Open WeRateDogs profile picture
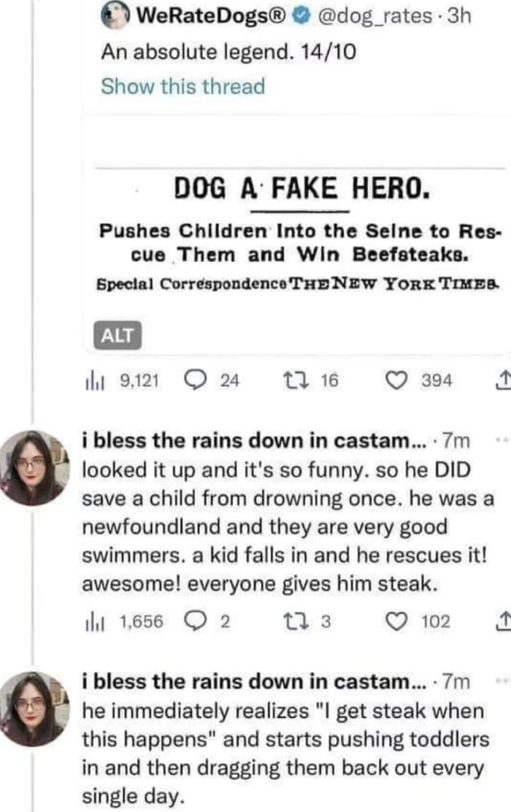Viewport: 511px width, 812px height. (x=114, y=16)
